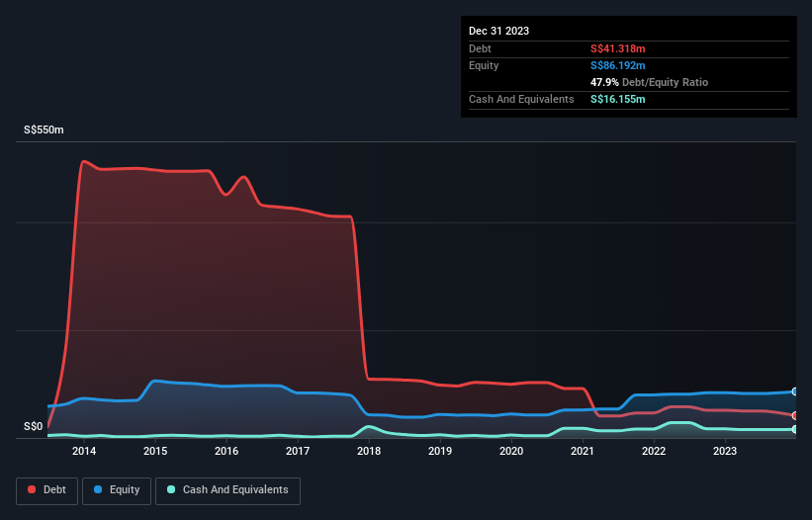Click the Equity row label in tooltip

[x=484, y=65]
